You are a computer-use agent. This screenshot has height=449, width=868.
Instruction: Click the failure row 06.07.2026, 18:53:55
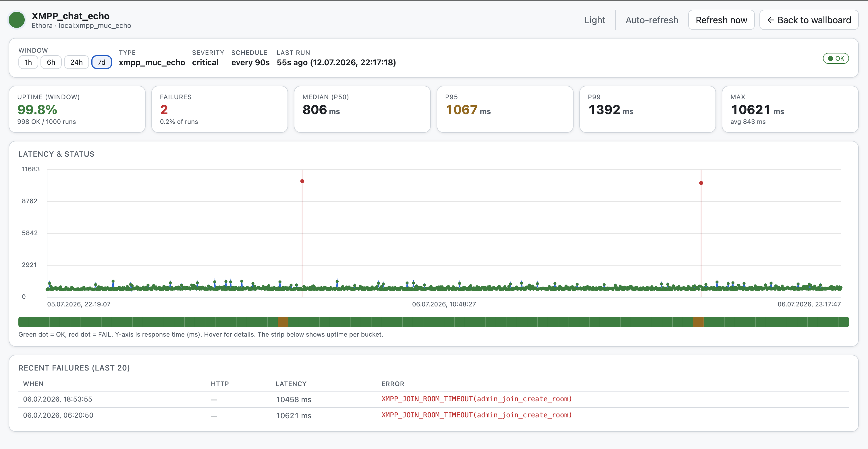point(433,399)
